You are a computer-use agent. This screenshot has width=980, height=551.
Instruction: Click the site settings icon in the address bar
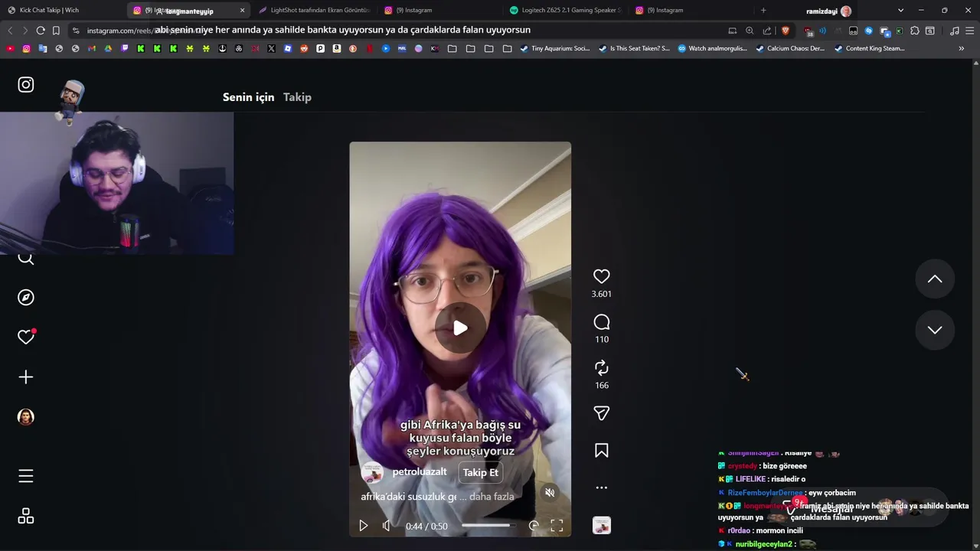76,31
